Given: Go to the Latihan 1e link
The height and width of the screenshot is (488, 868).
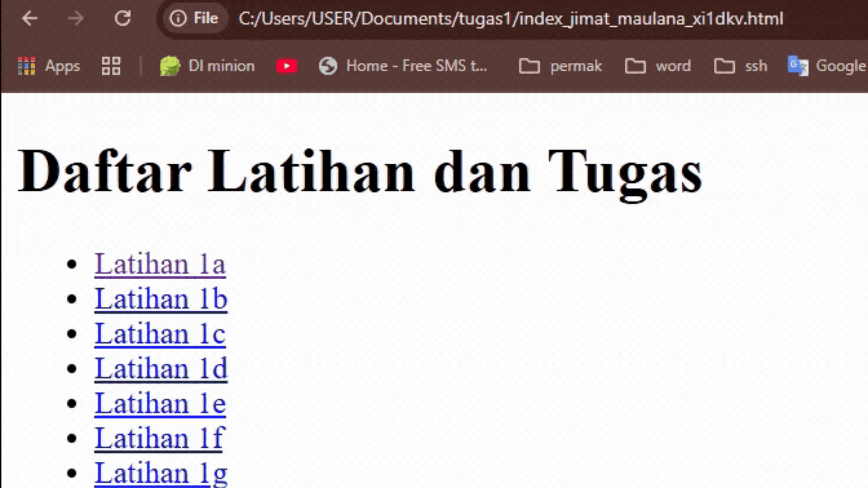Looking at the screenshot, I should click(x=160, y=403).
